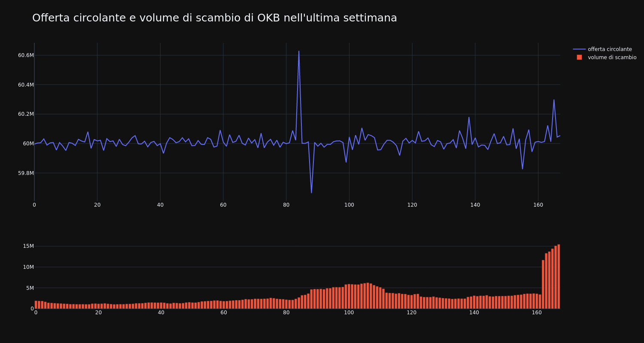
Task: Click the 60.4M y-axis label
Action: click(x=26, y=85)
